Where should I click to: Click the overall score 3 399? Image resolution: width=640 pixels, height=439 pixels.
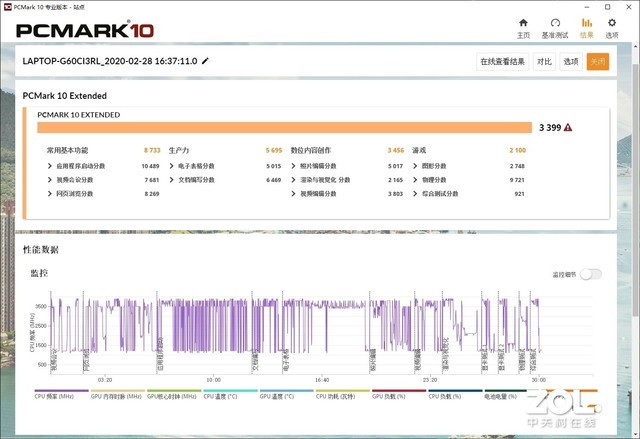tap(550, 128)
